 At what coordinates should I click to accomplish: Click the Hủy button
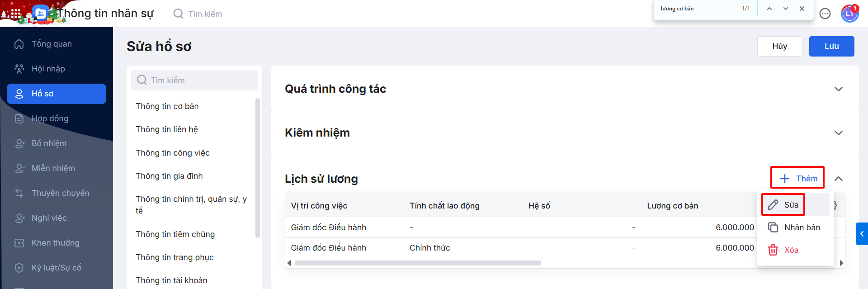[779, 46]
